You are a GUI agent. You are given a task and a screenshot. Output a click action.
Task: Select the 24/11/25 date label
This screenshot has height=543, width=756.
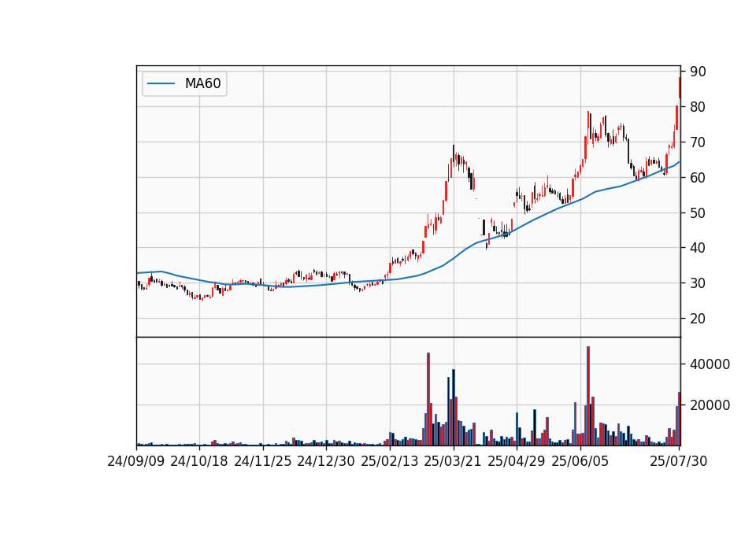tap(263, 461)
